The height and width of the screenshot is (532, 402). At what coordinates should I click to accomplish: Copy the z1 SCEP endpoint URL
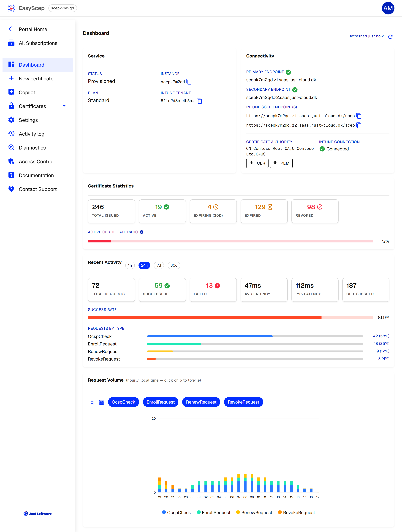click(359, 116)
